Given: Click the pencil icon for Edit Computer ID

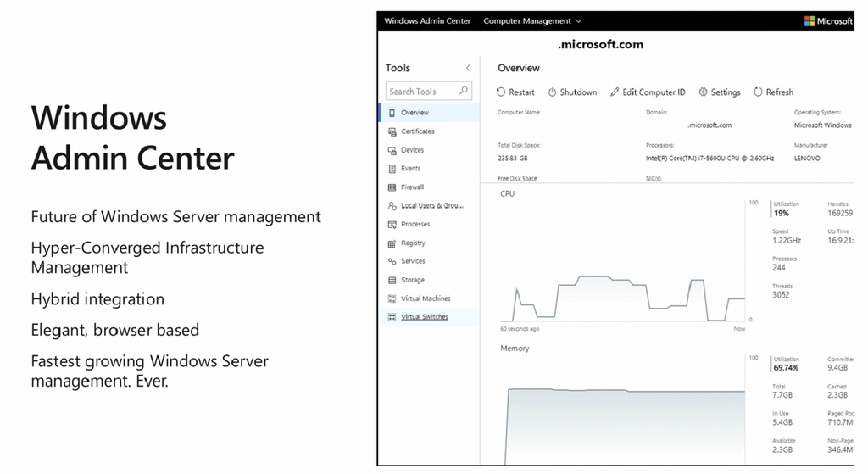Looking at the screenshot, I should (x=615, y=92).
